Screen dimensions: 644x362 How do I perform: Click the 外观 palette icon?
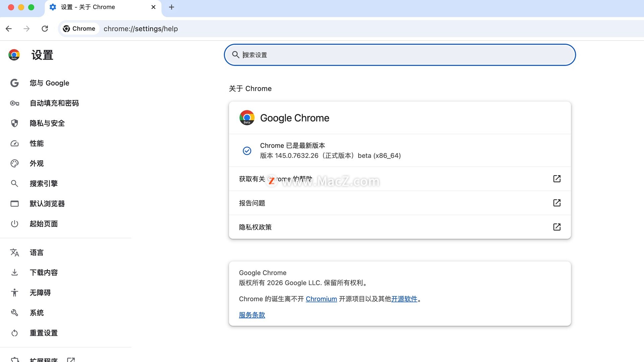pos(14,164)
